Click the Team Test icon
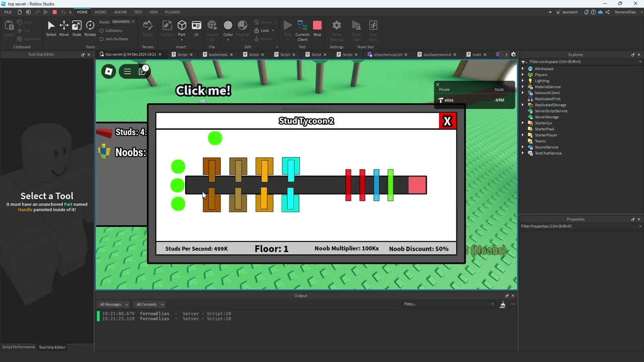644x362 pixels. [356, 30]
